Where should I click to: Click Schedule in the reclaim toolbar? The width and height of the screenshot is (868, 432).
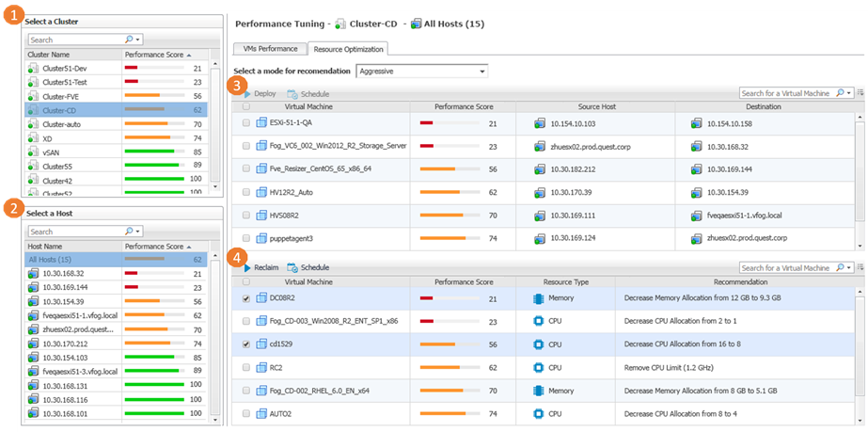click(x=308, y=267)
